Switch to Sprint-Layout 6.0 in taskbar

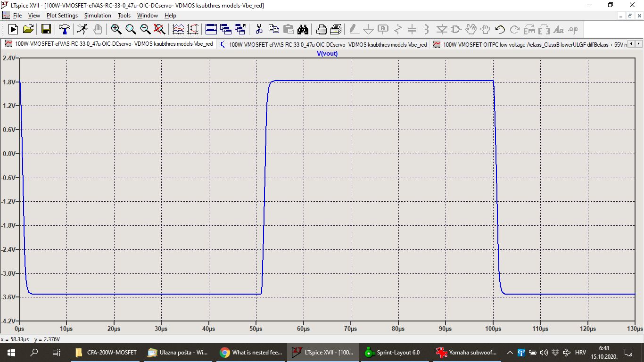pos(394,352)
